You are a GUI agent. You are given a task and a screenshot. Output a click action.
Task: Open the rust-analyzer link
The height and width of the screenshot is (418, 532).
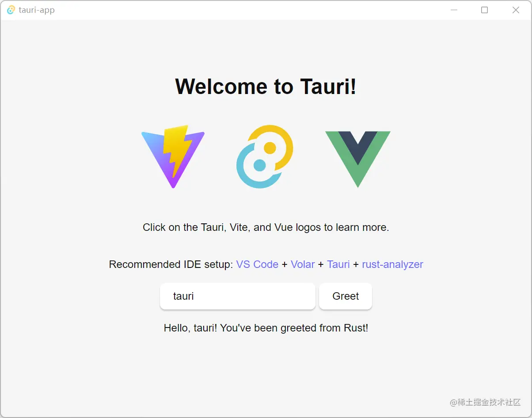(x=392, y=264)
